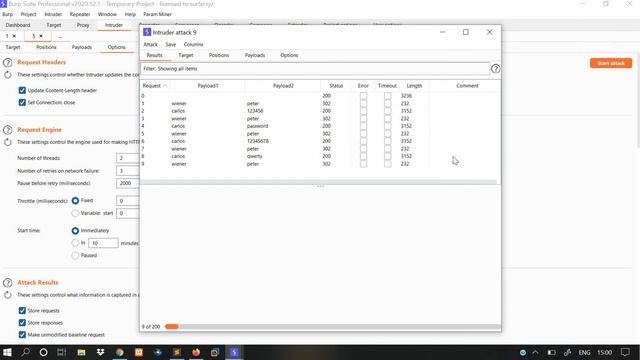
Task: Click the clock in the system tray
Action: coord(604,352)
